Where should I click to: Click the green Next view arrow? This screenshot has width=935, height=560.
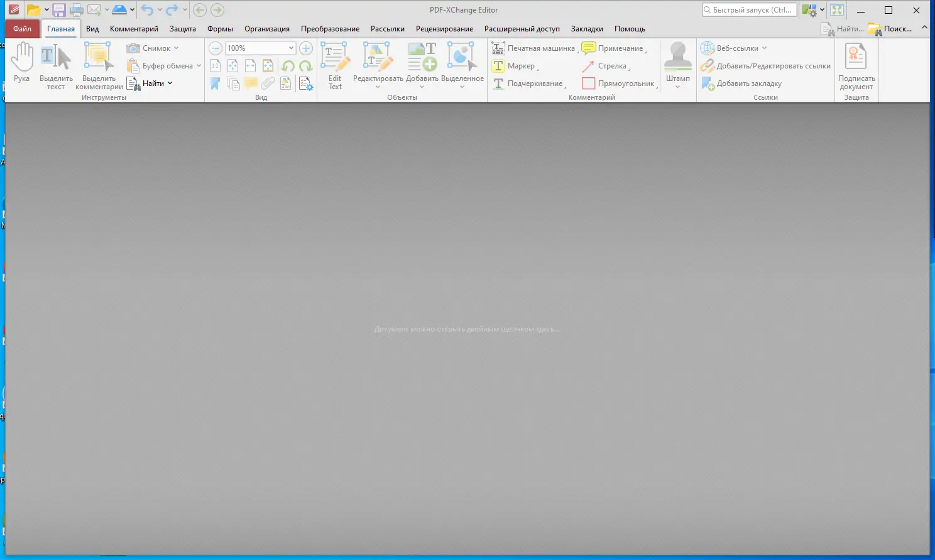coord(217,10)
